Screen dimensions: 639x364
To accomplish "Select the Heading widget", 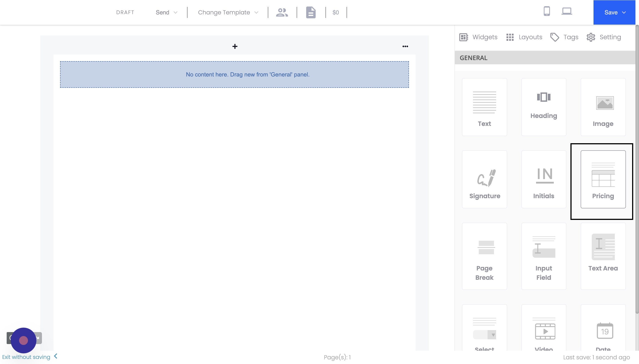I will (x=543, y=107).
